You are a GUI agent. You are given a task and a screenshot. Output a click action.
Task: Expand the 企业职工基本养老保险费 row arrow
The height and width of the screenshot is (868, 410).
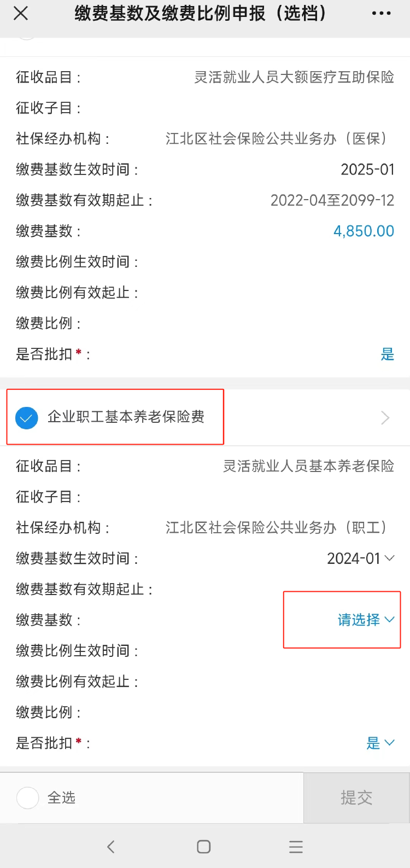[x=385, y=418]
